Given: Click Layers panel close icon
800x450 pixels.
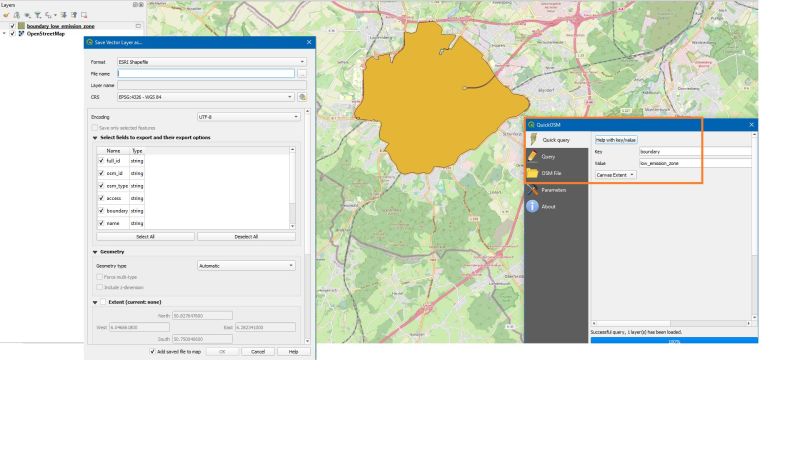Looking at the screenshot, I should (141, 5).
